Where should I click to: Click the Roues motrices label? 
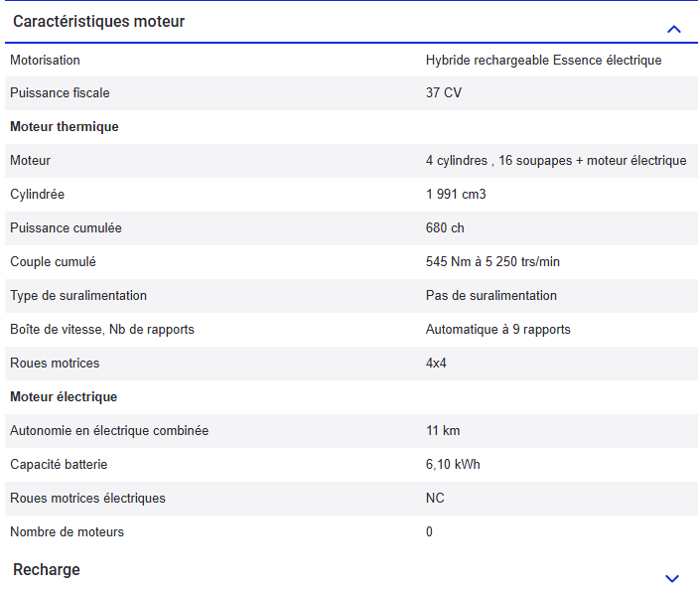pos(55,364)
